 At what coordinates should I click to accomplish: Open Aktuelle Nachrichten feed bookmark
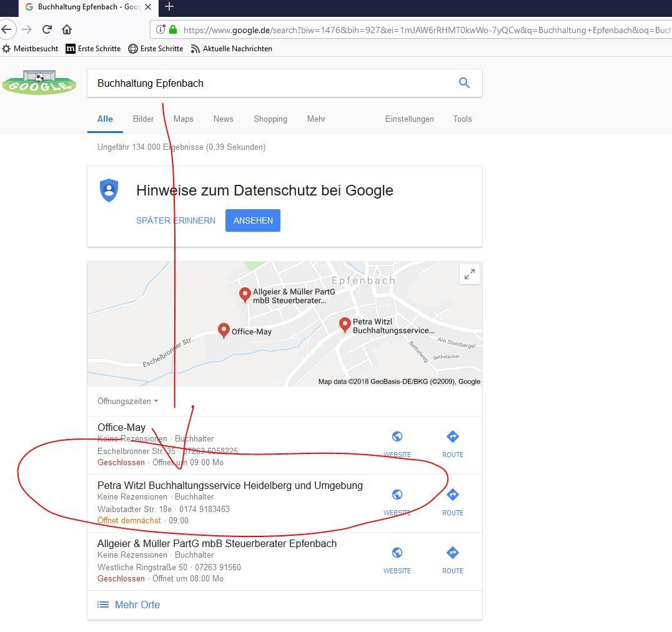(x=232, y=49)
